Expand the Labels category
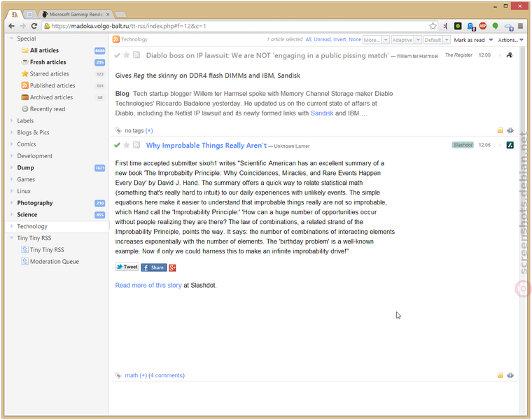 click(x=11, y=120)
